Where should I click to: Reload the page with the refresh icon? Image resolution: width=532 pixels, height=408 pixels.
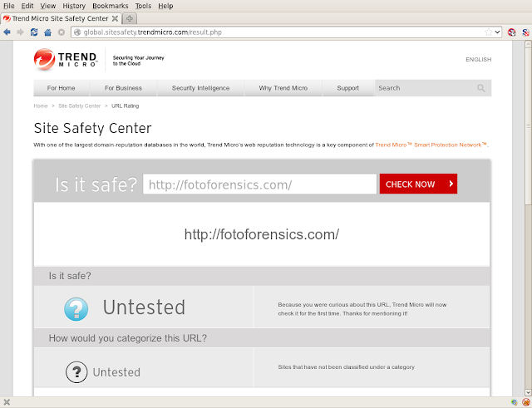(x=34, y=32)
